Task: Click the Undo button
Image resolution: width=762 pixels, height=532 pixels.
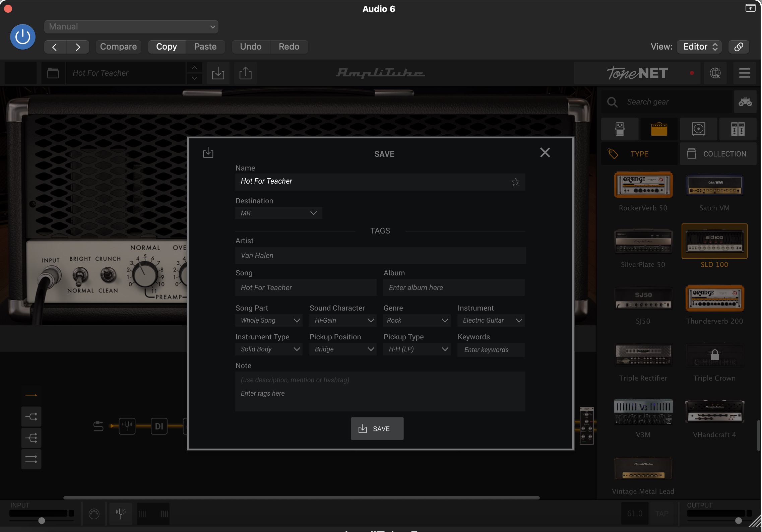Action: pos(251,47)
